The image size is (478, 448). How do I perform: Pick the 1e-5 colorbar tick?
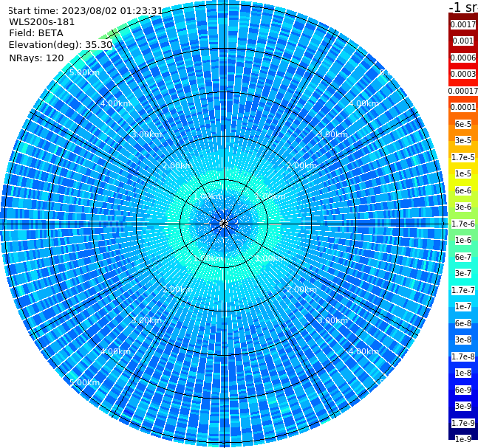click(463, 173)
